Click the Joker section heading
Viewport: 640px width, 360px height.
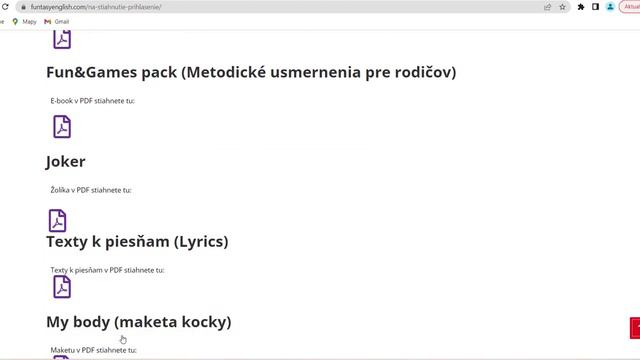coord(66,162)
